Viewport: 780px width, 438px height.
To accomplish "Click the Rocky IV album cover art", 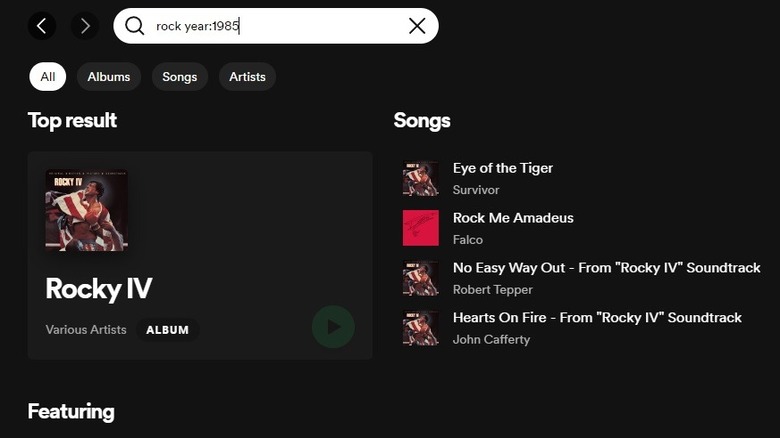I will pyautogui.click(x=86, y=210).
